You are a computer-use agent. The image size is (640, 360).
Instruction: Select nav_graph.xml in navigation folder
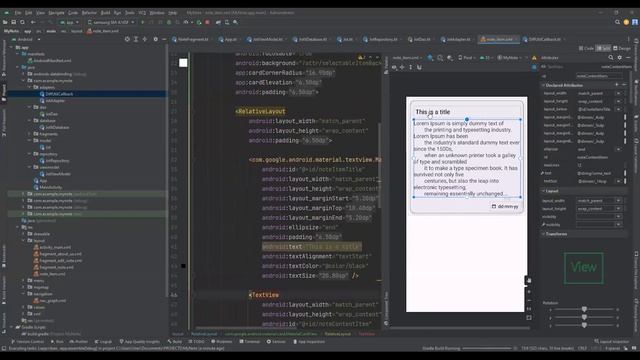click(x=53, y=301)
